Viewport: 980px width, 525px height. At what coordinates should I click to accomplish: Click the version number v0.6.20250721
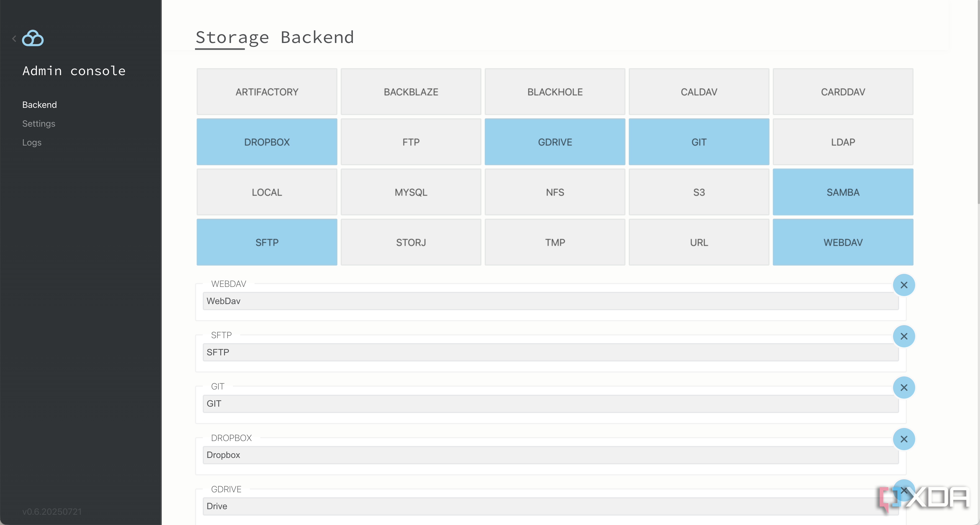click(x=52, y=512)
